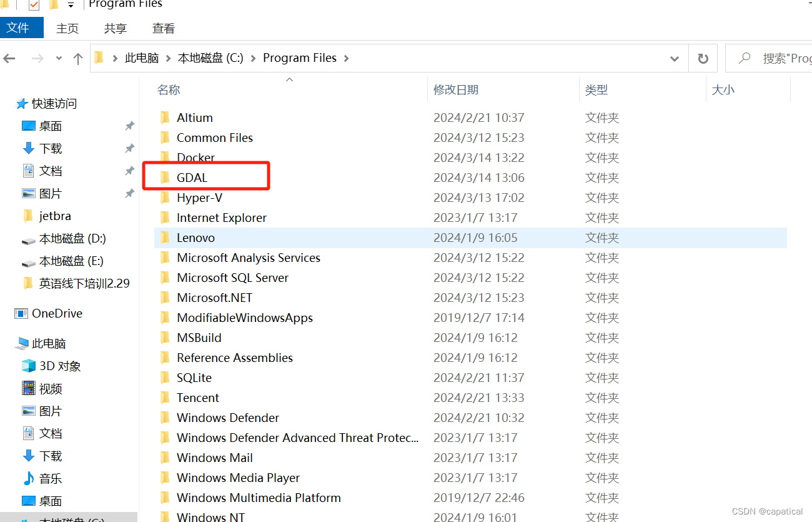Select the Windows Defender folder

click(228, 418)
